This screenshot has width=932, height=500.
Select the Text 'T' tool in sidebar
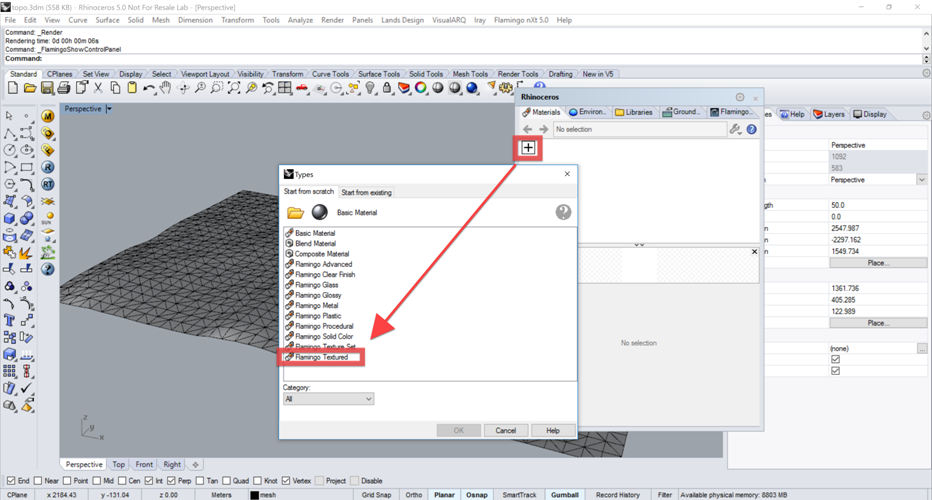coord(10,320)
